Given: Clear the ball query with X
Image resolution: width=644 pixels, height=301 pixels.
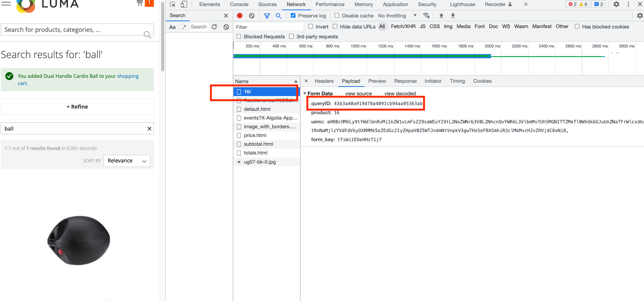Looking at the screenshot, I should [149, 129].
